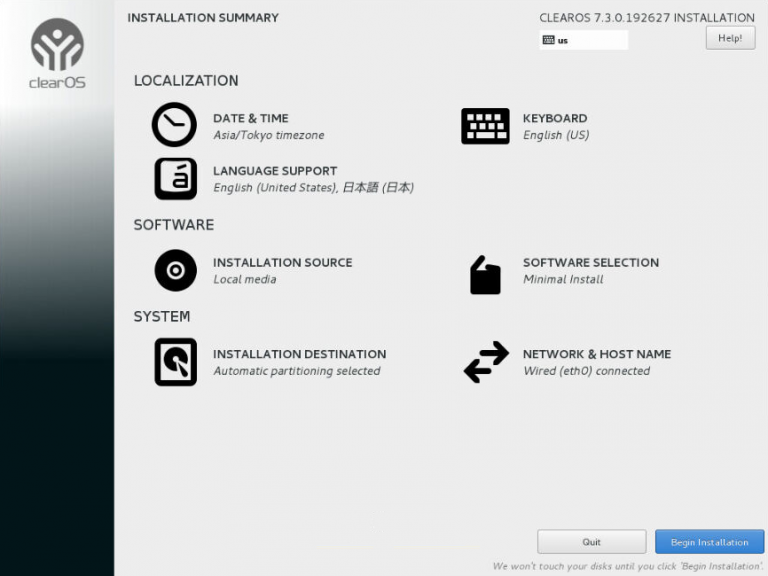Click the clock icon for Date & Time
Image resolution: width=768 pixels, height=576 pixels.
point(174,126)
